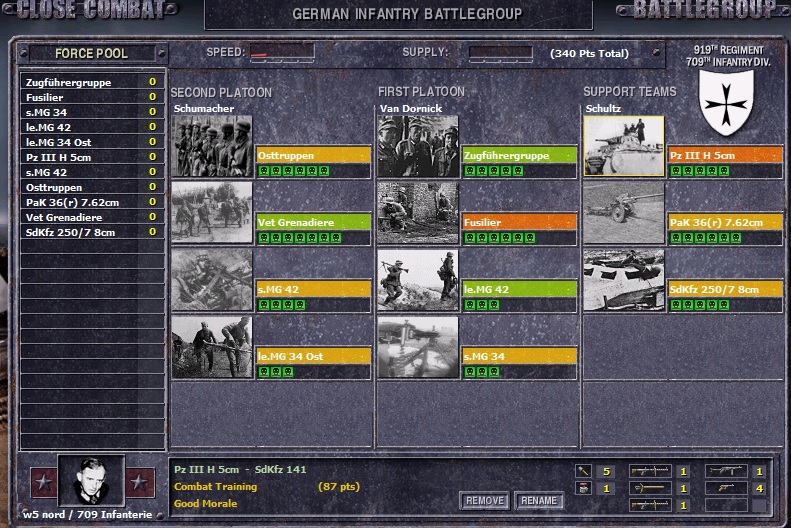Screen dimensions: 791x528
Task: Click the skull strength icons under Osttruppen
Action: tap(294, 171)
